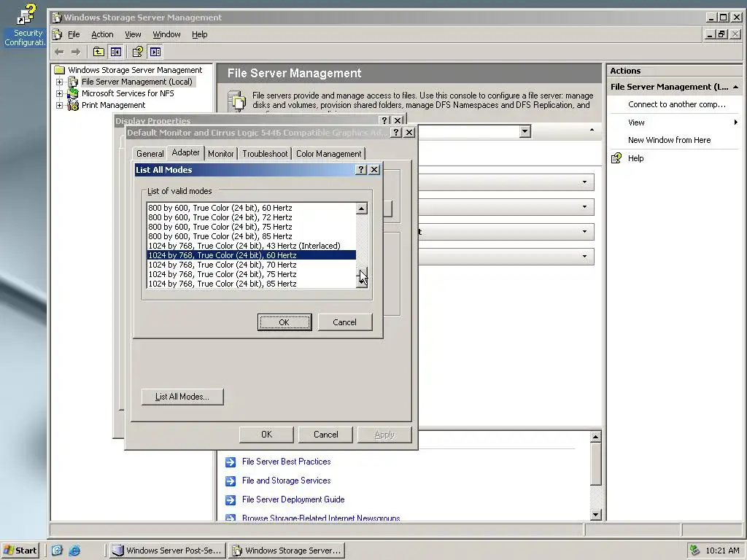
Task: Switch to the Color Management tab
Action: (329, 154)
